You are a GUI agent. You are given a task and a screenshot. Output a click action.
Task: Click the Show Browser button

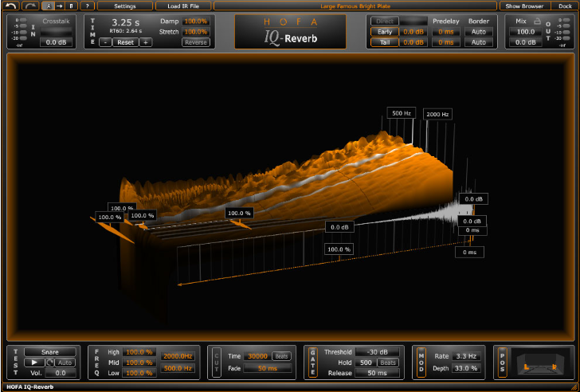point(524,6)
